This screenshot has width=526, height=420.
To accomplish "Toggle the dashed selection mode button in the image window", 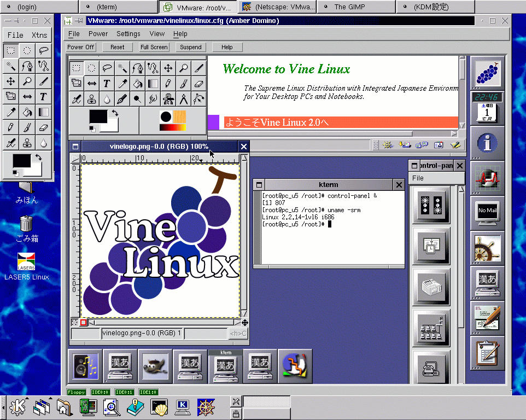I will click(x=75, y=322).
